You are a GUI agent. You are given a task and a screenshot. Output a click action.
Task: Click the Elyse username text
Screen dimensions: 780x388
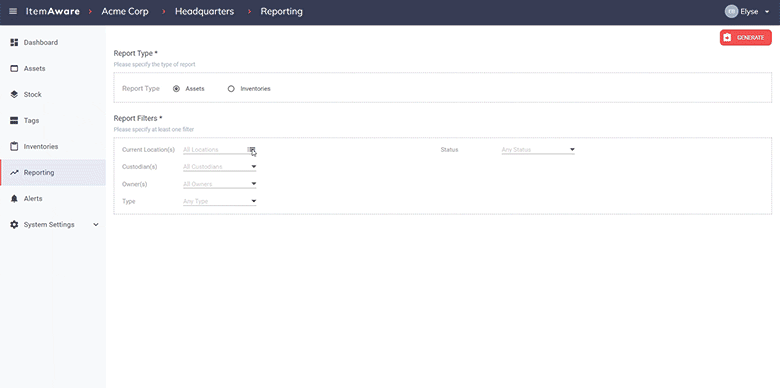pos(749,12)
